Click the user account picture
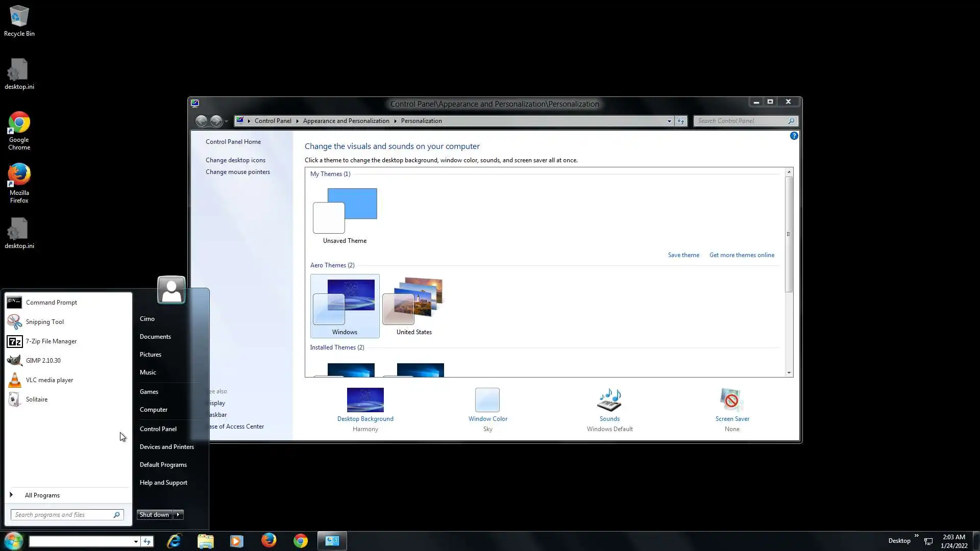980x551 pixels. 171,290
